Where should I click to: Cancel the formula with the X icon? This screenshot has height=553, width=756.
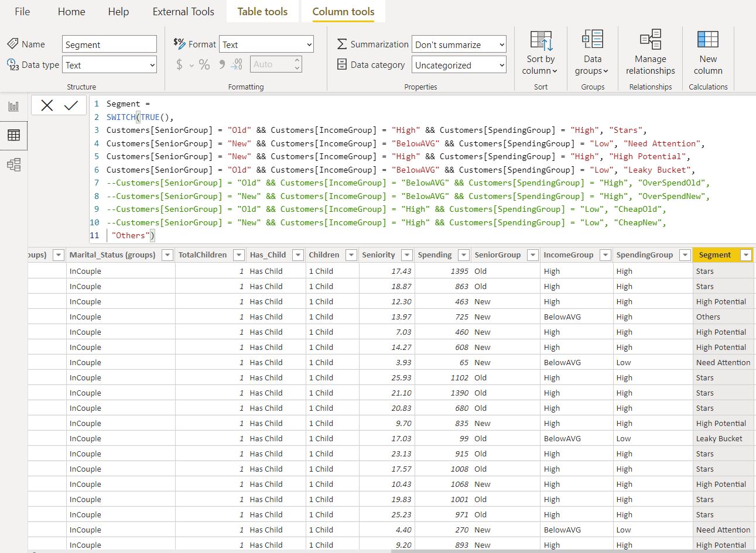click(x=47, y=105)
